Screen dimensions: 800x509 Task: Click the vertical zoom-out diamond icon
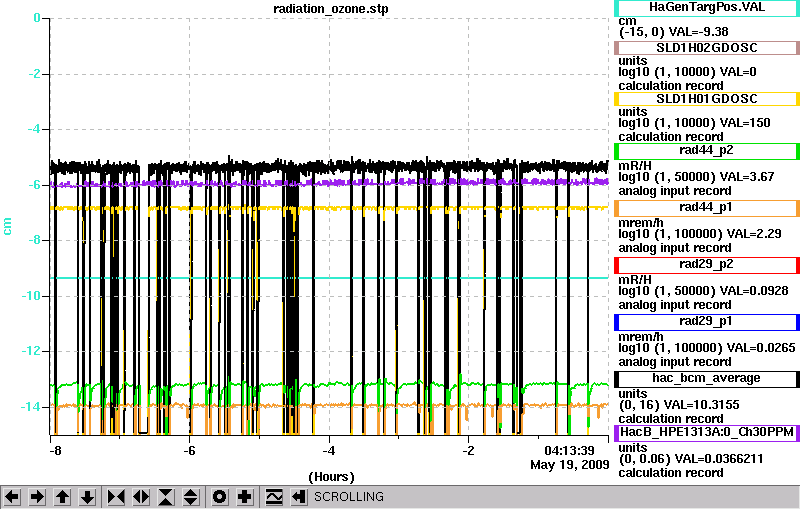[x=191, y=496]
